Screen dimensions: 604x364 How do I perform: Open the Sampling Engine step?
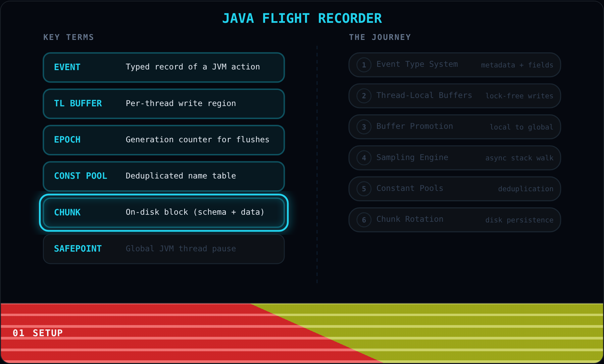pyautogui.click(x=455, y=158)
